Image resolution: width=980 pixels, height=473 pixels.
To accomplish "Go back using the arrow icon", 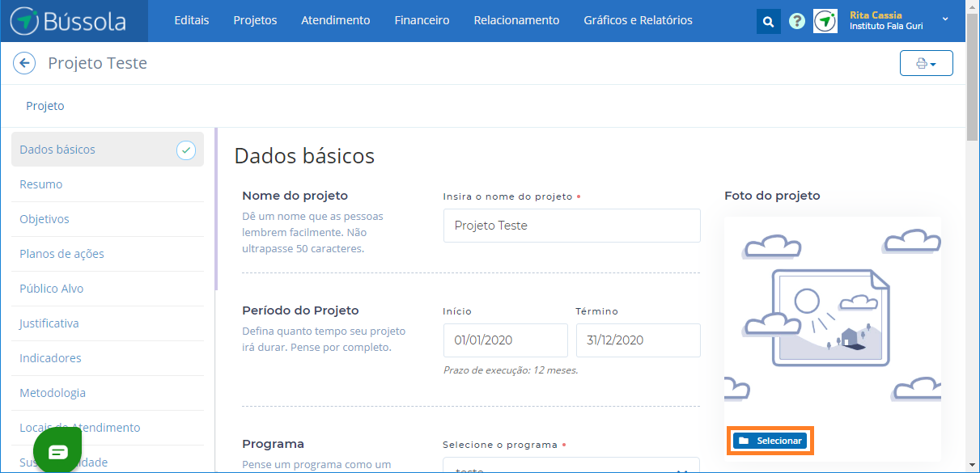I will coord(24,63).
